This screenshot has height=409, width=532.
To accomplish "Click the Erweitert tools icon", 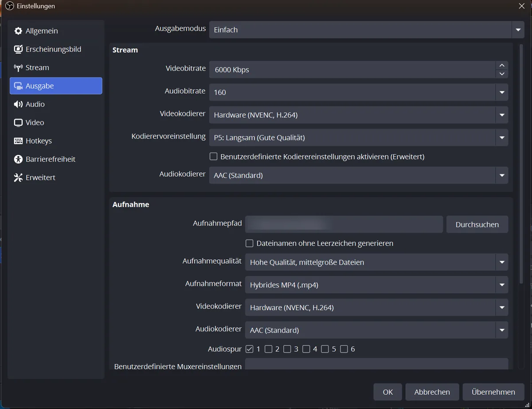I will [18, 178].
